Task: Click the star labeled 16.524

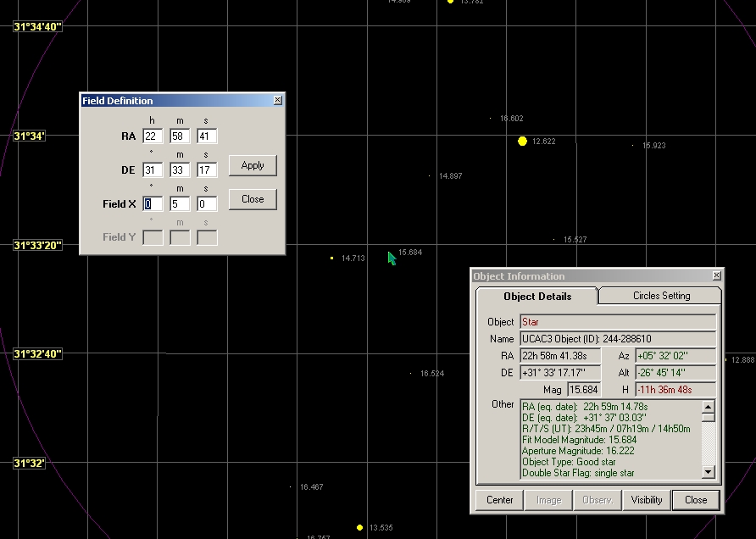Action: (411, 373)
